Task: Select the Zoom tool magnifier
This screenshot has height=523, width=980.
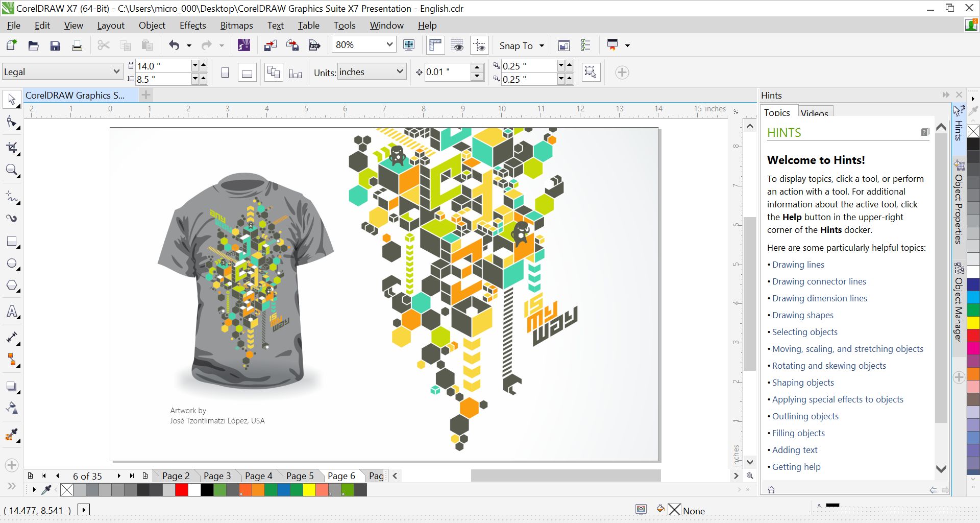Action: (12, 170)
